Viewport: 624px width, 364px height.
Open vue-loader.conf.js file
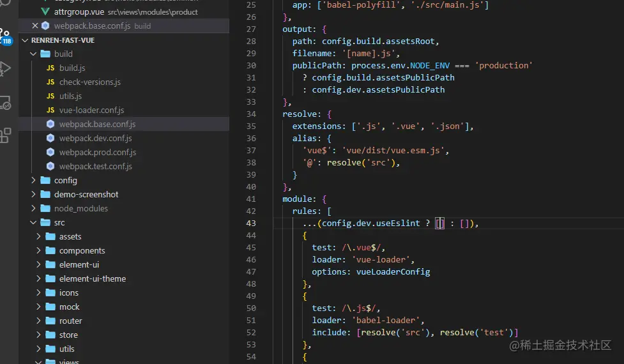(91, 110)
